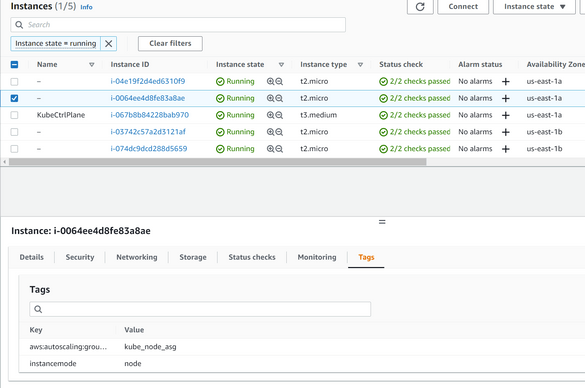
Task: Zoom out icon on i-03742c57a2d3121af row
Action: tap(279, 132)
